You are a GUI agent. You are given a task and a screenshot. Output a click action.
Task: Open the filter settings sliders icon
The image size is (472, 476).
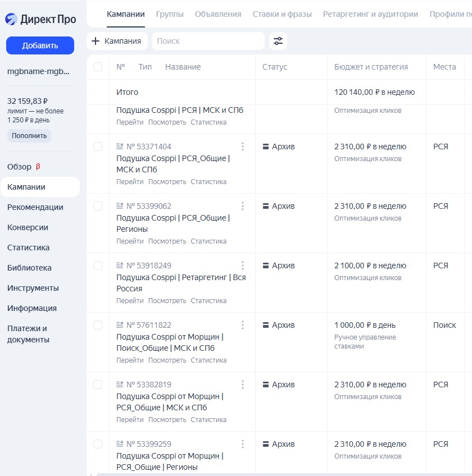278,40
